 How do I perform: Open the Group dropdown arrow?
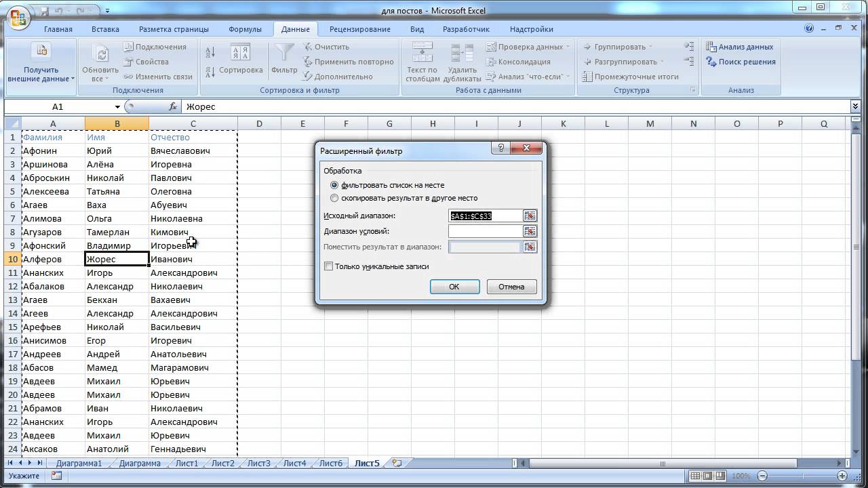click(x=650, y=47)
